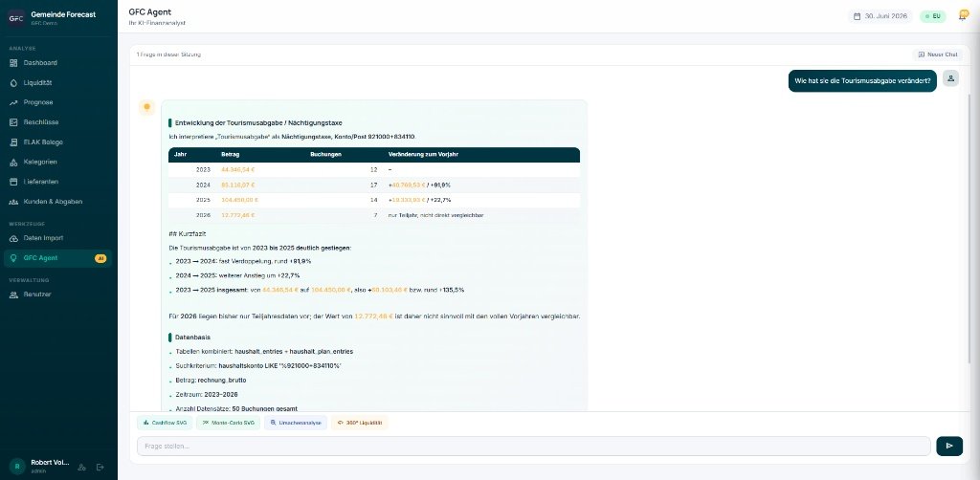Open the Lieferanten store icon
Screen dimensions: 980x480
(x=13, y=182)
